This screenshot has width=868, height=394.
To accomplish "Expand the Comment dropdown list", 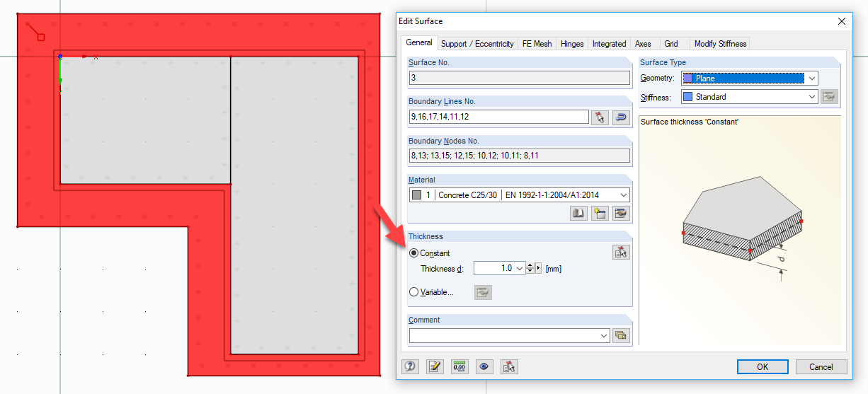I will (x=604, y=335).
